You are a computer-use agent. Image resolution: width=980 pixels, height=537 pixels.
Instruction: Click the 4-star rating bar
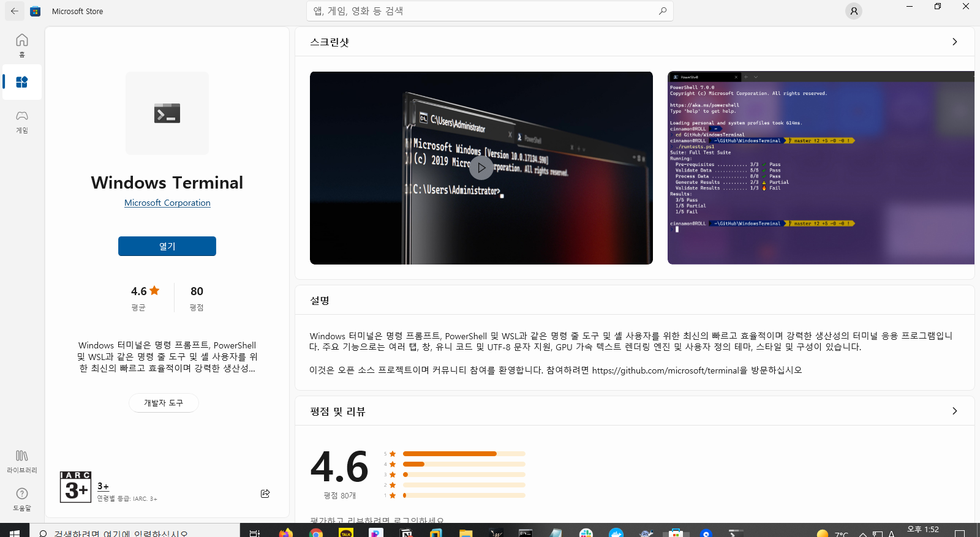(464, 464)
